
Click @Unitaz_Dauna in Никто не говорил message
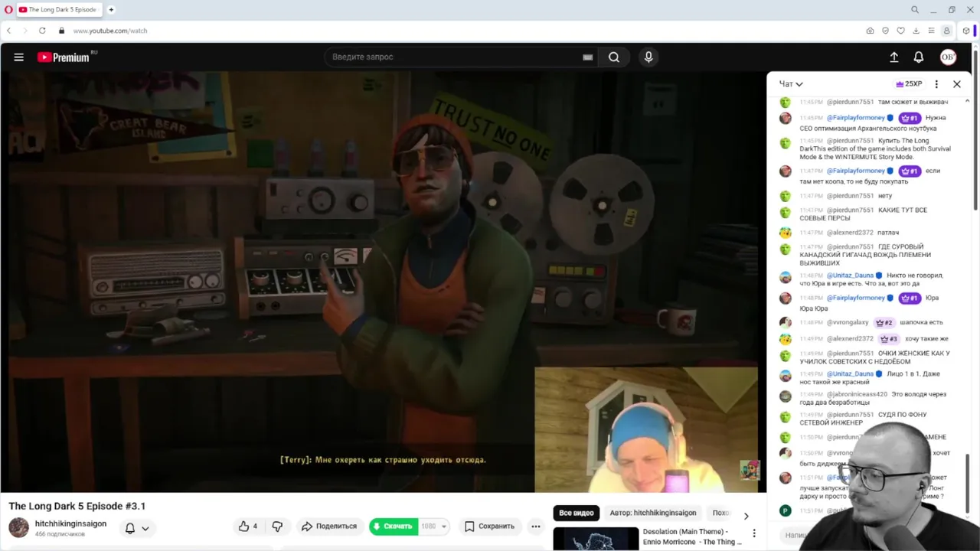coord(850,275)
